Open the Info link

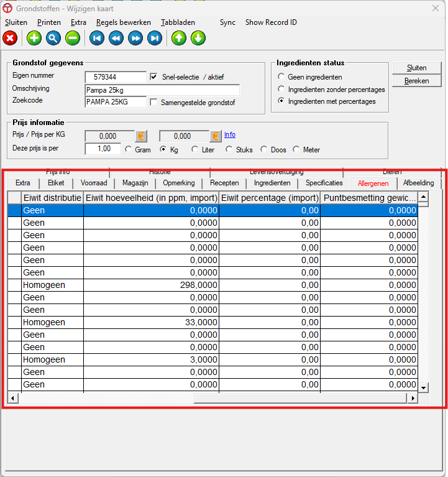(230, 134)
